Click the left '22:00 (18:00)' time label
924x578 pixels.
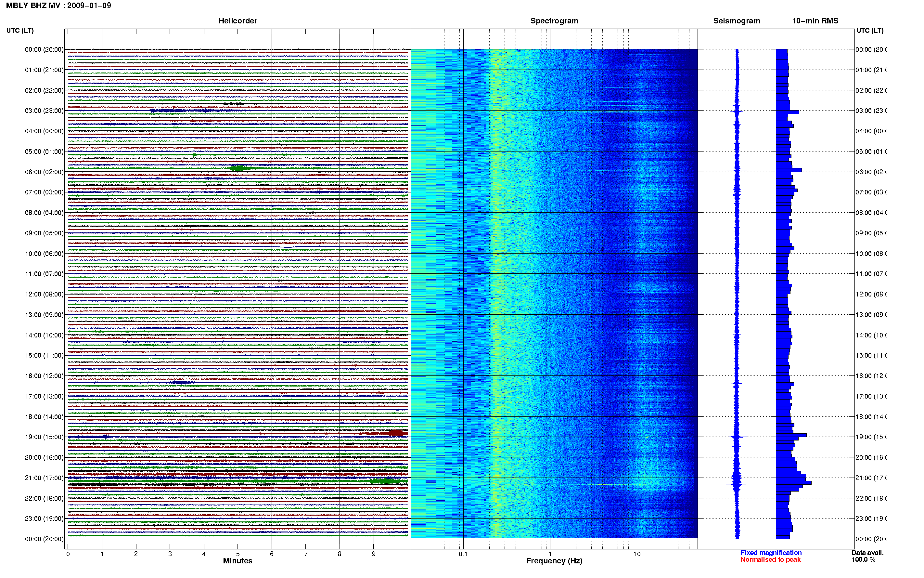click(x=44, y=498)
